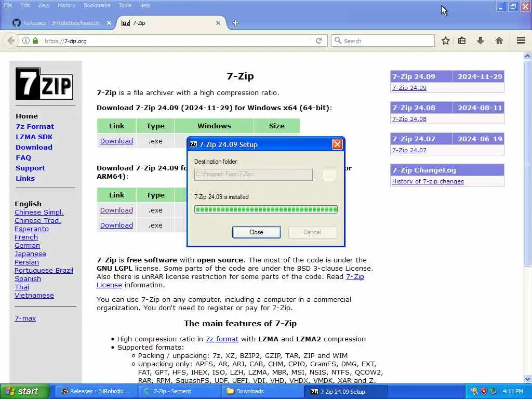Click page scrollbar down arrow

[527, 379]
